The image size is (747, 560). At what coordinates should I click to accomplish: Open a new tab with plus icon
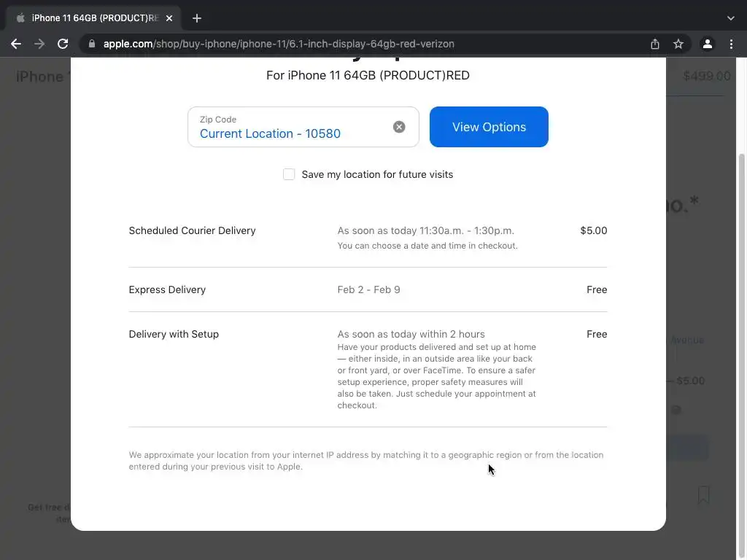pos(197,18)
